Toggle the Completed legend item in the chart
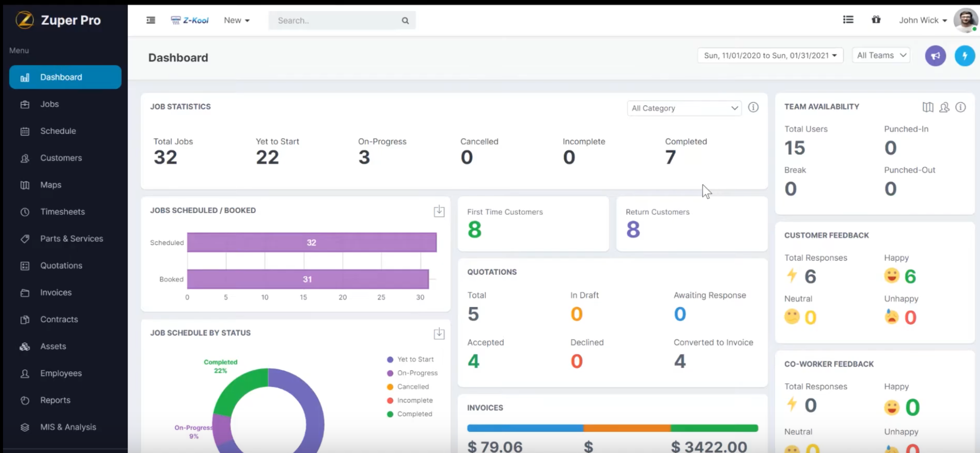 (414, 414)
